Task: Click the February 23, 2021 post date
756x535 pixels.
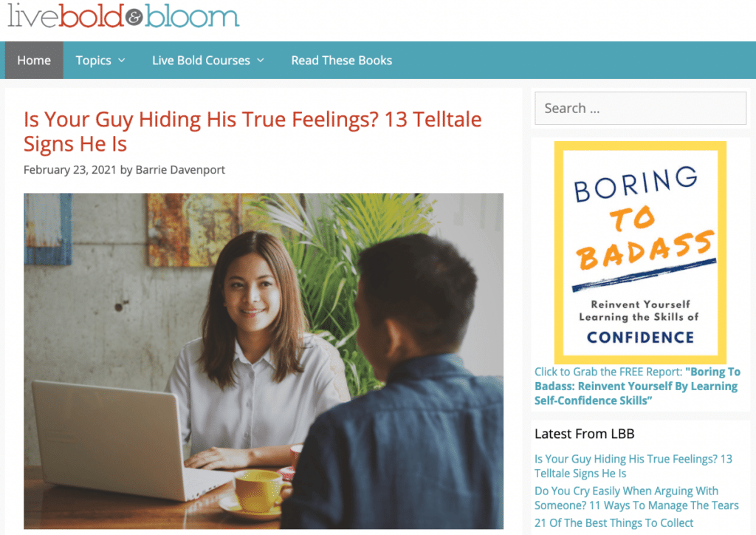Action: point(70,169)
